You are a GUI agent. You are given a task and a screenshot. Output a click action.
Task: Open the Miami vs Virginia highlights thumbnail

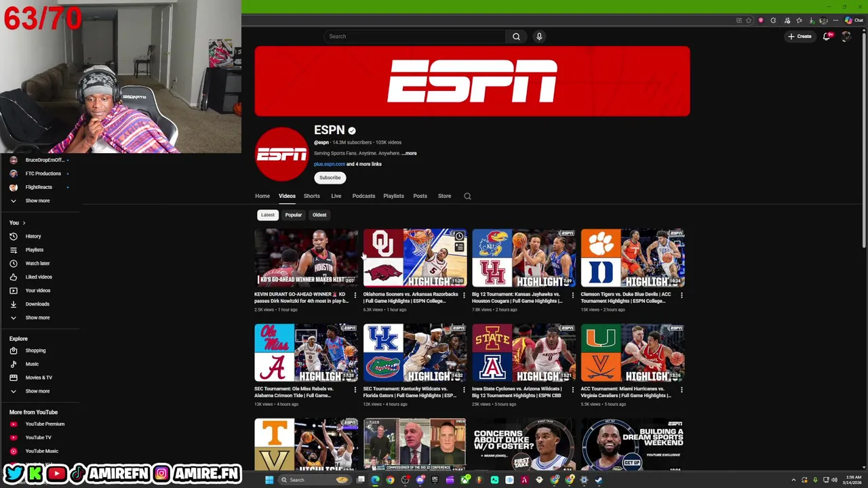pyautogui.click(x=633, y=352)
